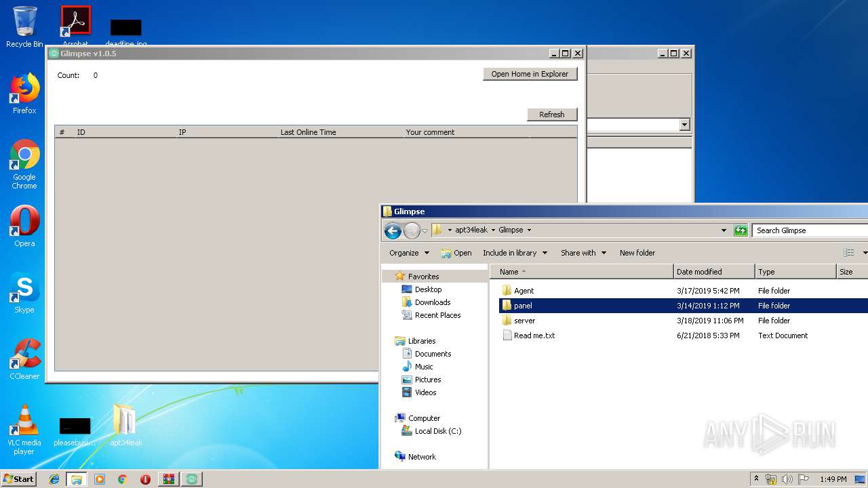Open Internet Explorer from the taskbar
Viewport: 868px width, 488px height.
click(54, 479)
